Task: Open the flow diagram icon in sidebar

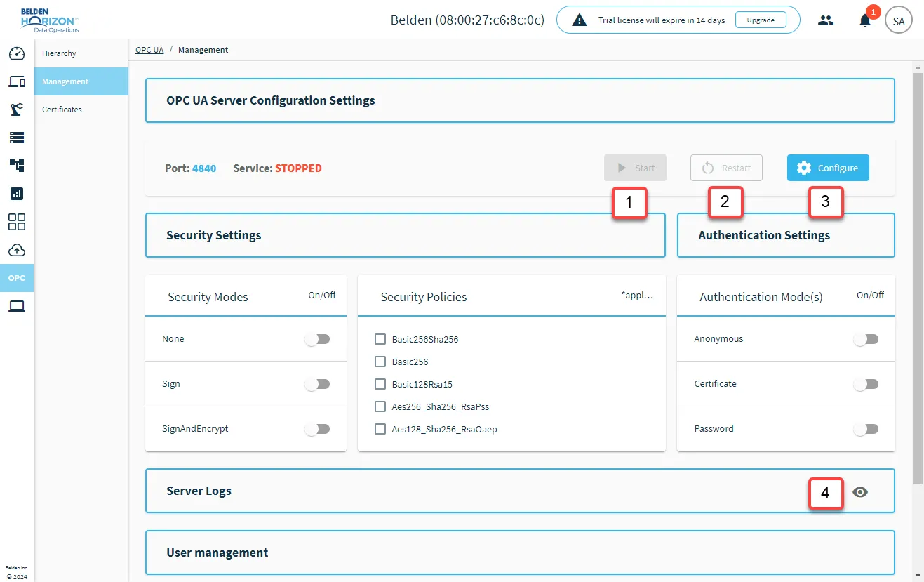Action: click(x=17, y=166)
